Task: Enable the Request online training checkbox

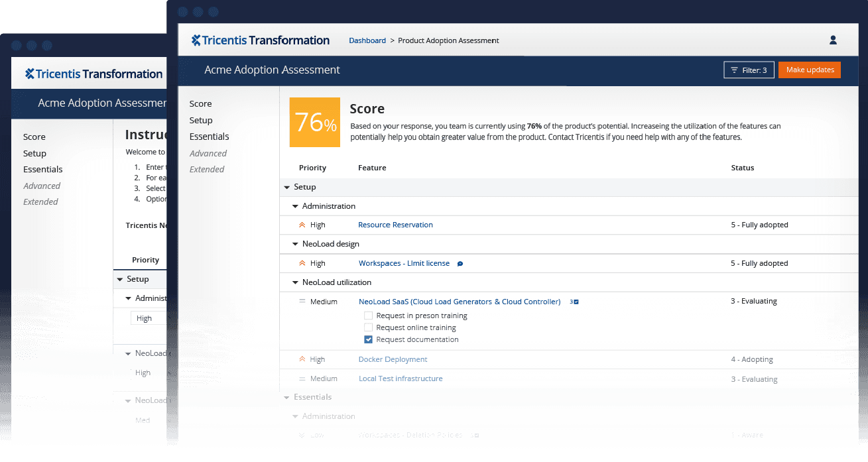Action: click(369, 327)
